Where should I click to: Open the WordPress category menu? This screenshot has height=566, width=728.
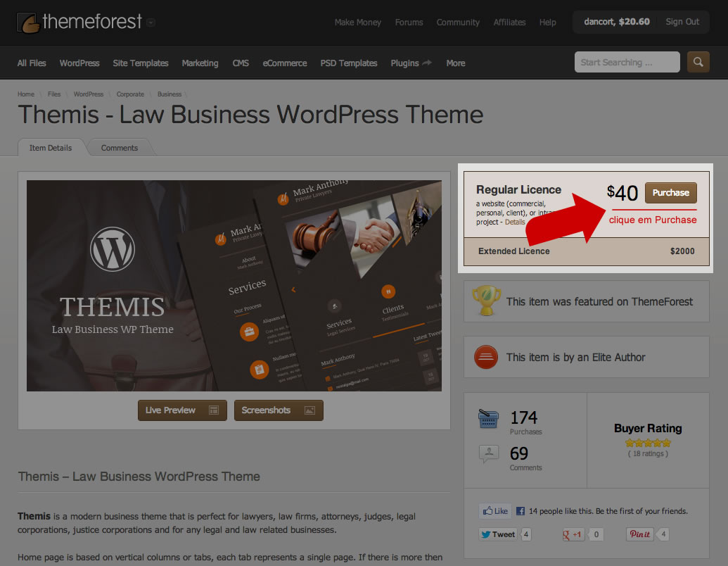(79, 63)
